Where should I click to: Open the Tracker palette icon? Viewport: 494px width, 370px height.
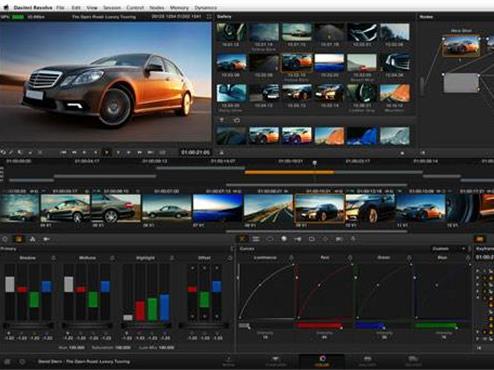point(284,239)
